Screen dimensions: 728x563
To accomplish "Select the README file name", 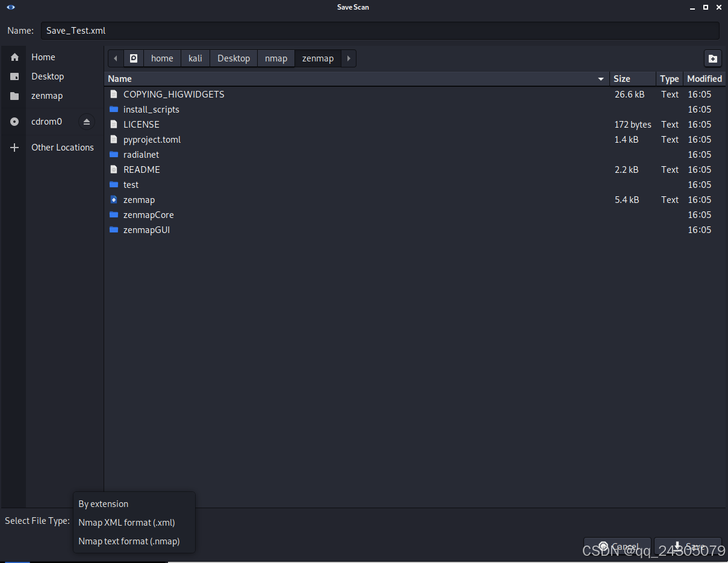I will pyautogui.click(x=142, y=170).
